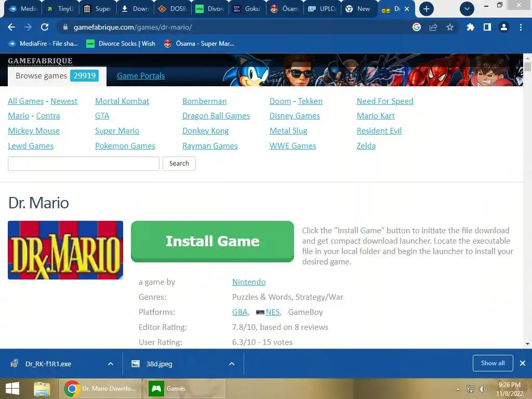Switch to the UPLOAD tab
Viewport: 532px width, 399px height.
pos(322,9)
